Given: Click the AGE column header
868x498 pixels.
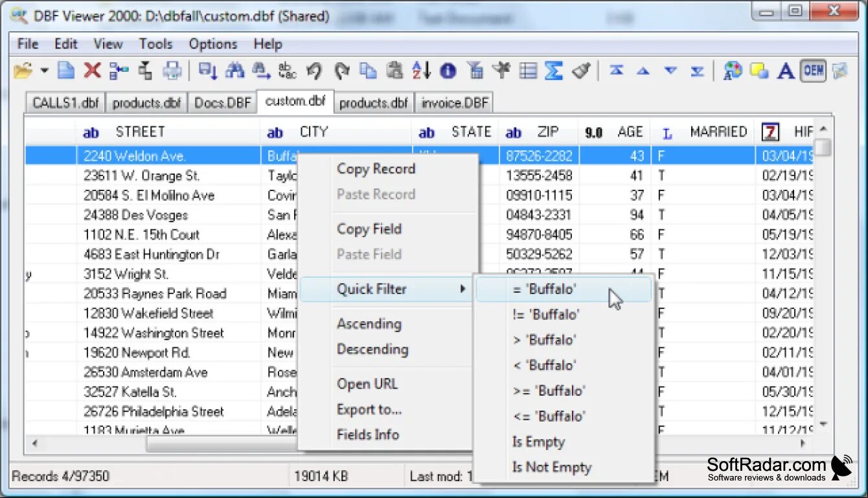Looking at the screenshot, I should click(615, 132).
